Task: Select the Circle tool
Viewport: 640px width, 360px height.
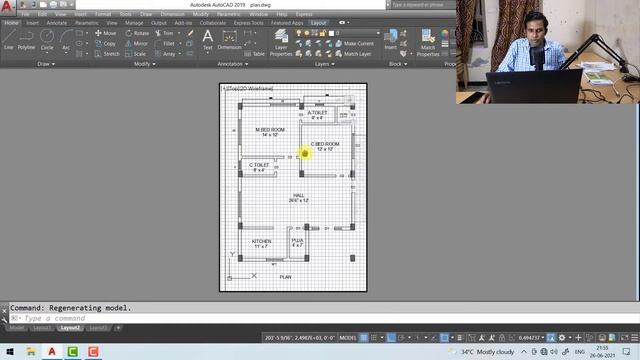Action: pyautogui.click(x=47, y=40)
